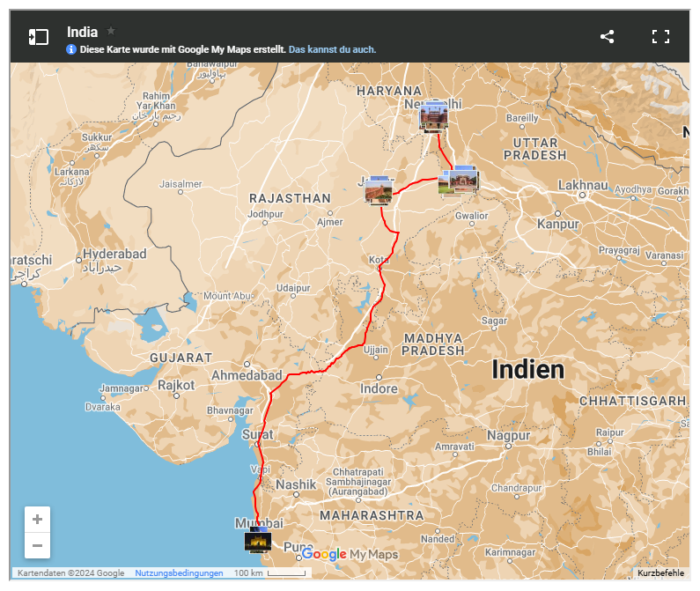Select the Mumbai photo marker

[258, 542]
